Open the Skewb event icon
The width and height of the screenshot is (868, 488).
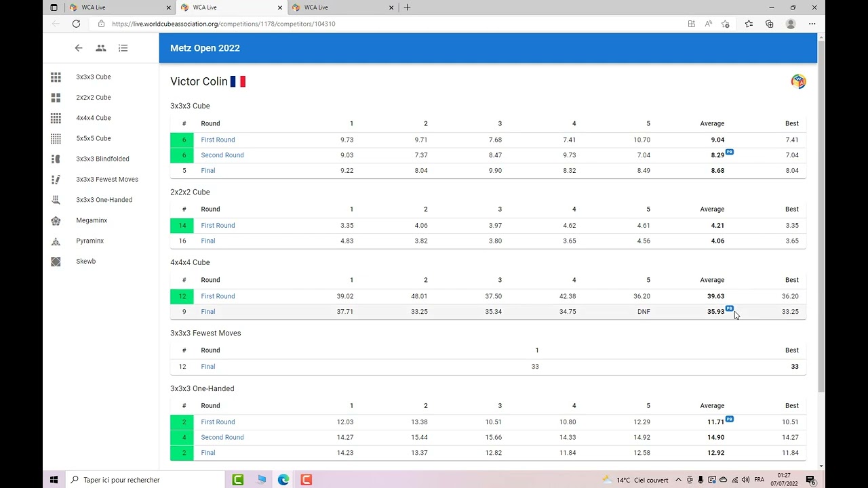click(x=56, y=262)
